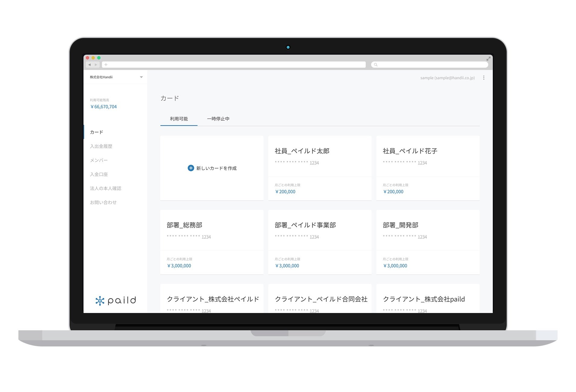The width and height of the screenshot is (576, 392).
Task: Select カード in the sidebar
Action: 97,132
